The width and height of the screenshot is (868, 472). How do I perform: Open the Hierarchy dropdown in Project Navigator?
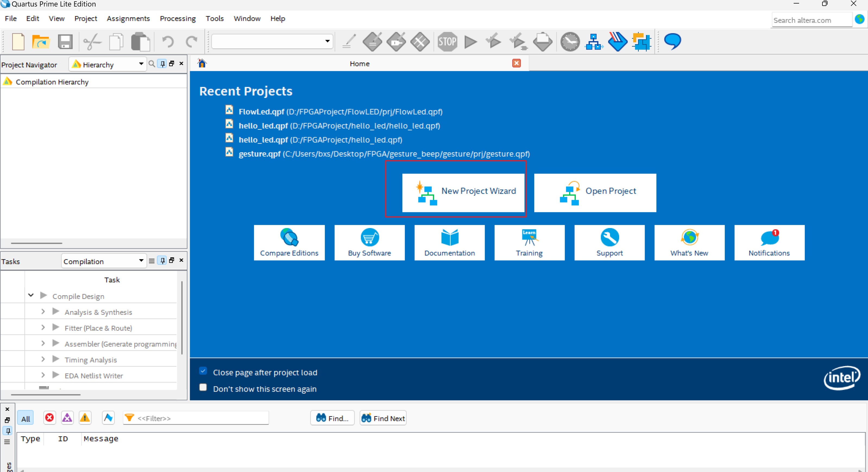click(108, 64)
